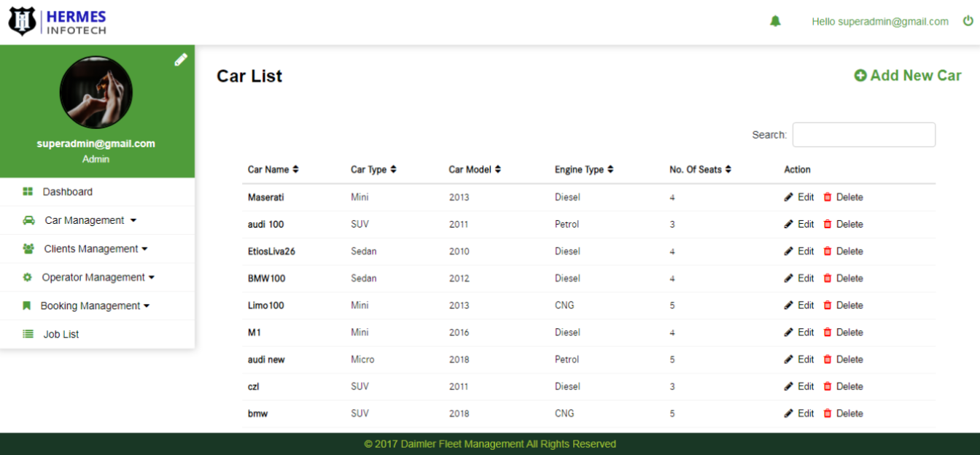The image size is (980, 455).
Task: Sort the table by Car Name
Action: point(273,169)
